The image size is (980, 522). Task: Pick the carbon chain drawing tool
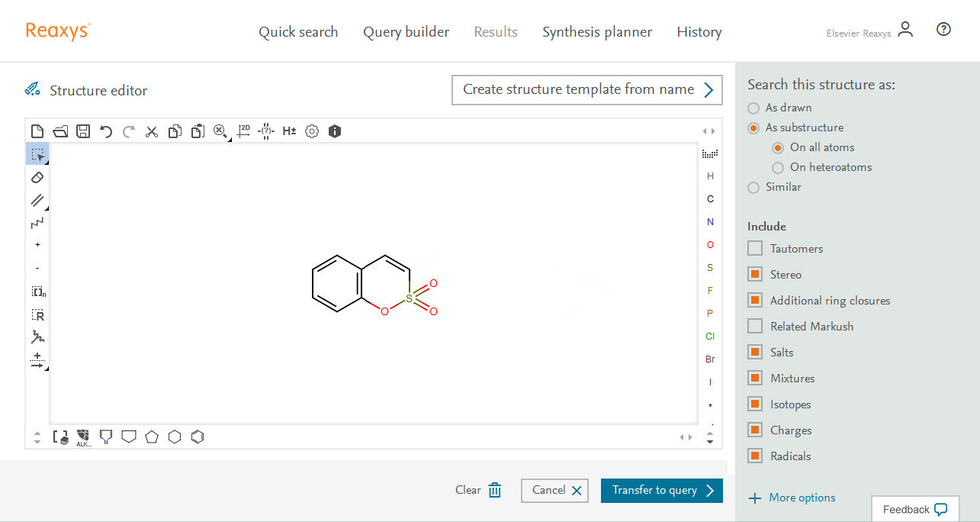(37, 223)
